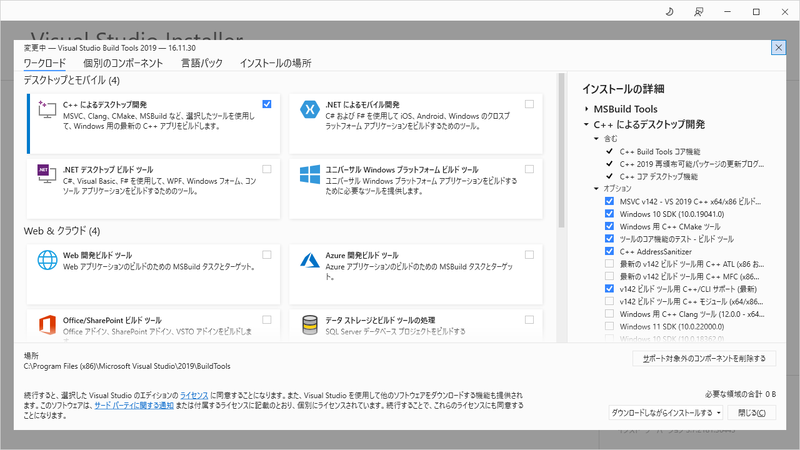Uncheck ツールのコア機能のテスト option
Screen dimensions: 800x450
click(x=609, y=239)
